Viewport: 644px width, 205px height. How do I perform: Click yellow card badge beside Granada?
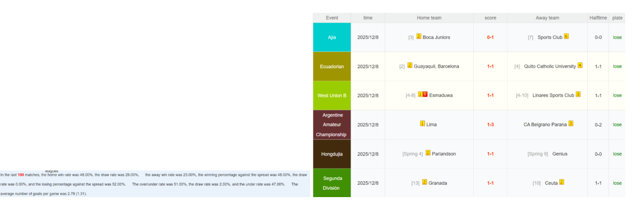(425, 182)
